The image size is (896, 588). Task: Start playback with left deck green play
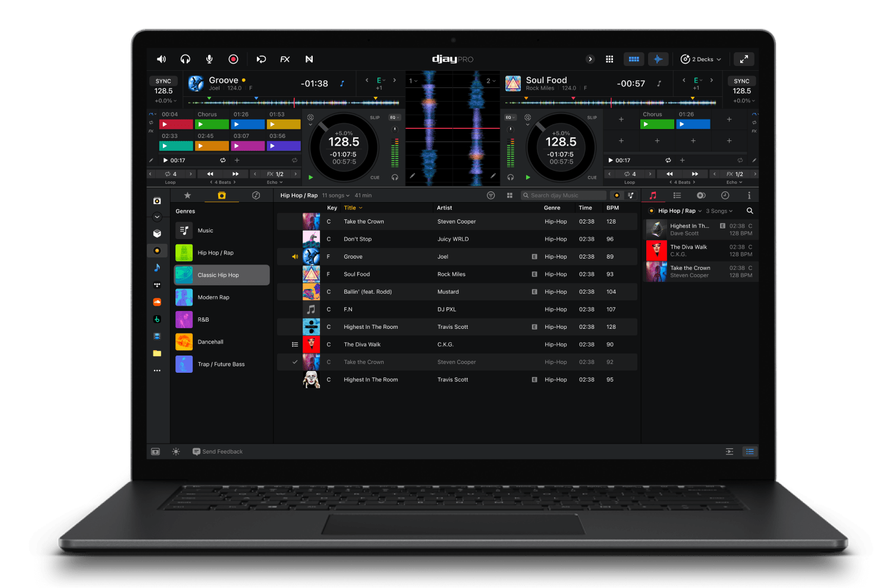[311, 177]
